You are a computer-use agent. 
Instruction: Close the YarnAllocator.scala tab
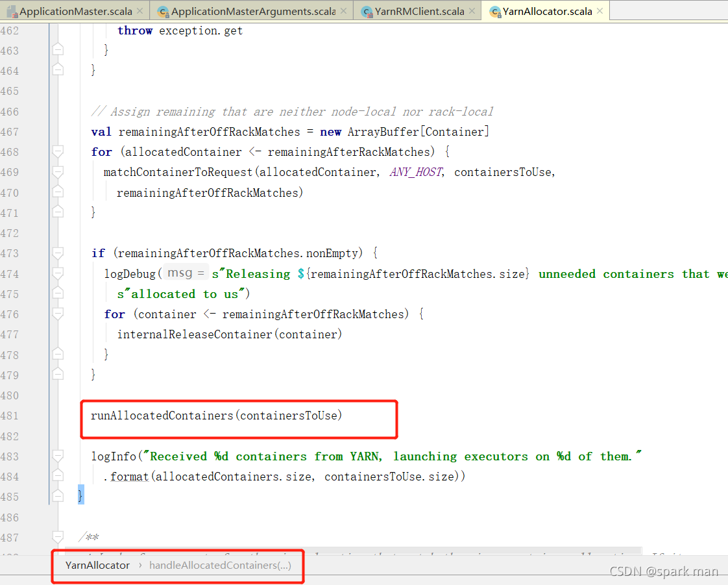point(600,10)
